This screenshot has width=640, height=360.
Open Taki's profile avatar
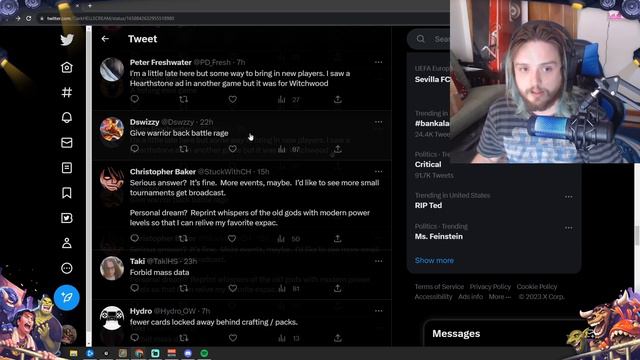[x=112, y=268]
